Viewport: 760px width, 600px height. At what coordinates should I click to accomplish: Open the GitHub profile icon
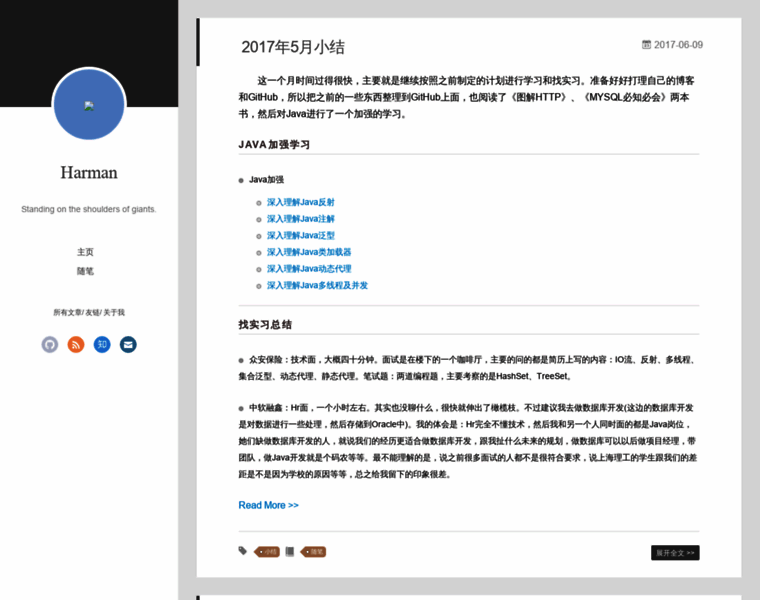pyautogui.click(x=50, y=344)
